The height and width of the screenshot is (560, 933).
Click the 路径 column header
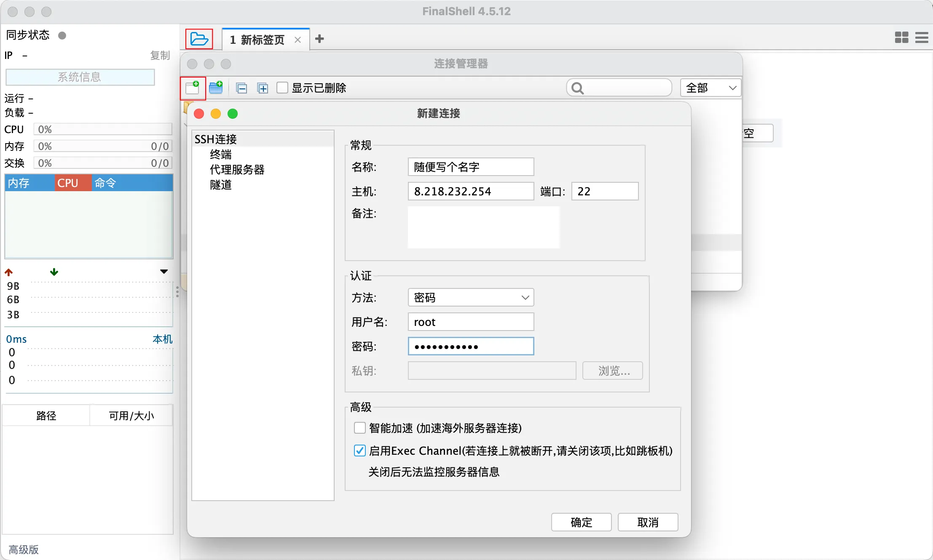pos(46,416)
